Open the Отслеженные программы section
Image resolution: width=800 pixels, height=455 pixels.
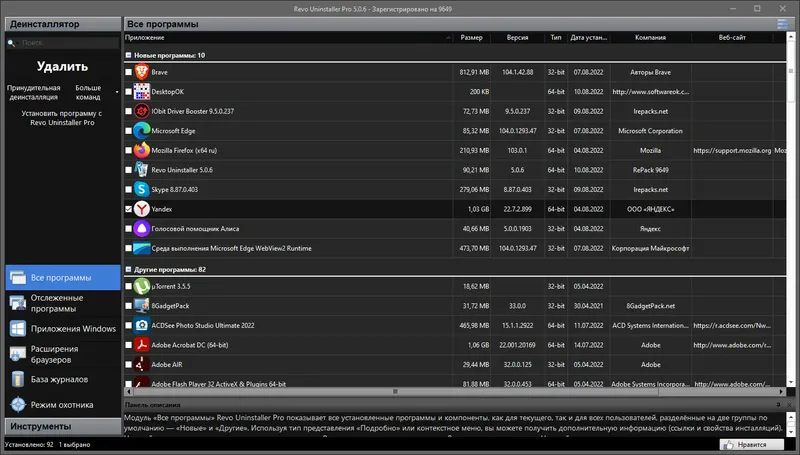tap(63, 303)
